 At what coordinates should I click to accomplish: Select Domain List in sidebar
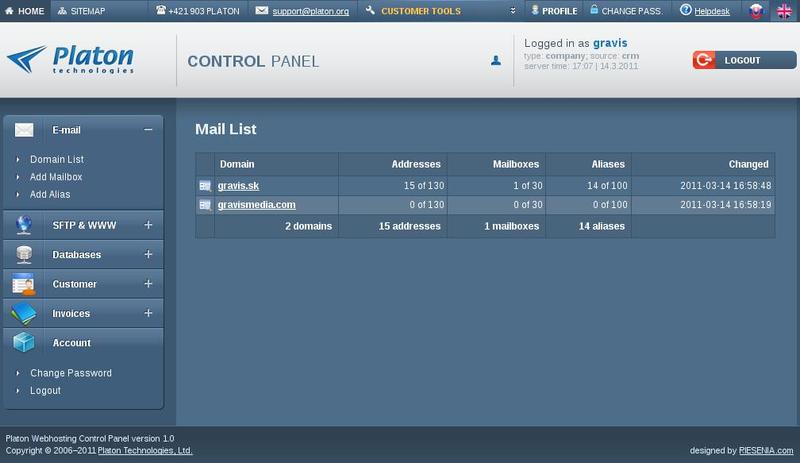pos(57,159)
